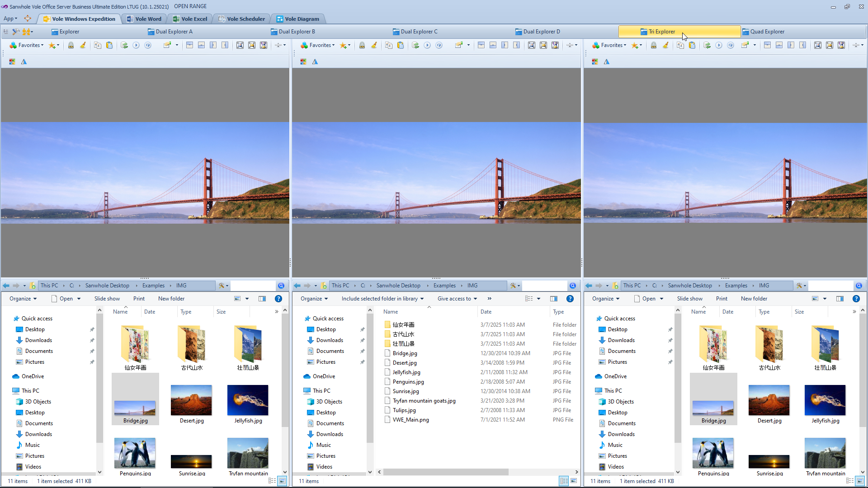
Task: Open Favorites dropdown in middle pane
Action: [x=318, y=45]
